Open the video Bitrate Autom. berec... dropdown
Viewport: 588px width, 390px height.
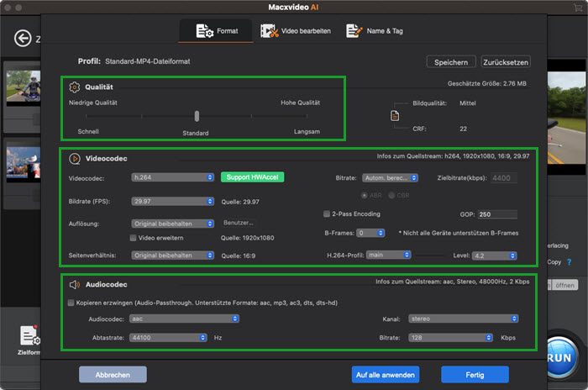click(x=390, y=177)
